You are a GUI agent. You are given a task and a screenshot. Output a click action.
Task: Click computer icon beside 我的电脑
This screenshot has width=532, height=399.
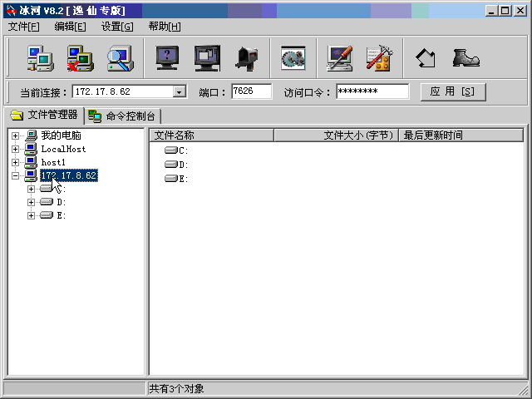coord(31,135)
